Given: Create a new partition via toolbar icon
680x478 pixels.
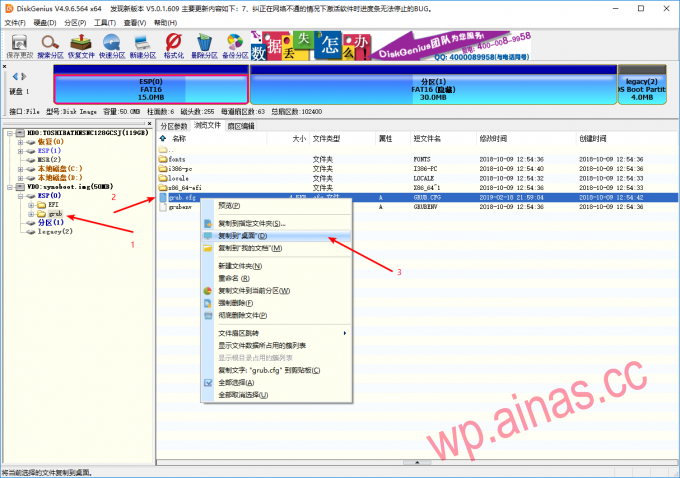Looking at the screenshot, I should [x=143, y=46].
